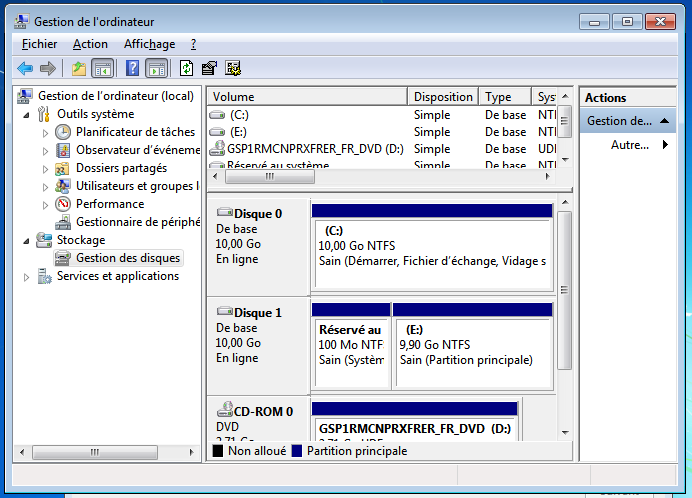Viewport: 692px width, 498px height.
Task: Collapse the Stockage tree node
Action: 26,241
